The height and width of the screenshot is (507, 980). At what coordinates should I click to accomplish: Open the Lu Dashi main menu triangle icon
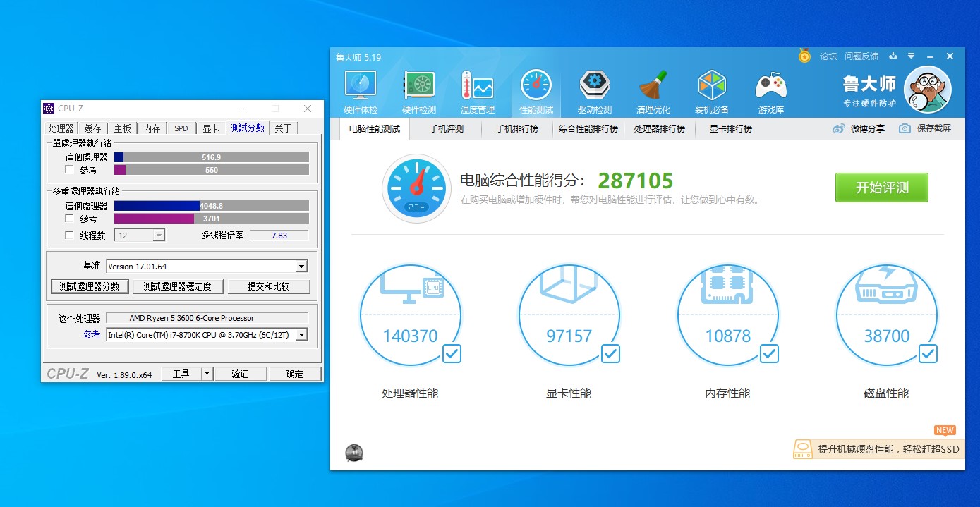pyautogui.click(x=911, y=56)
